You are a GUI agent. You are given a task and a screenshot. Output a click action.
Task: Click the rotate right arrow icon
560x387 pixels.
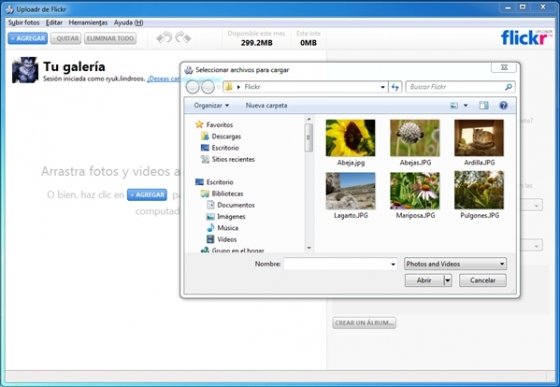pos(183,37)
